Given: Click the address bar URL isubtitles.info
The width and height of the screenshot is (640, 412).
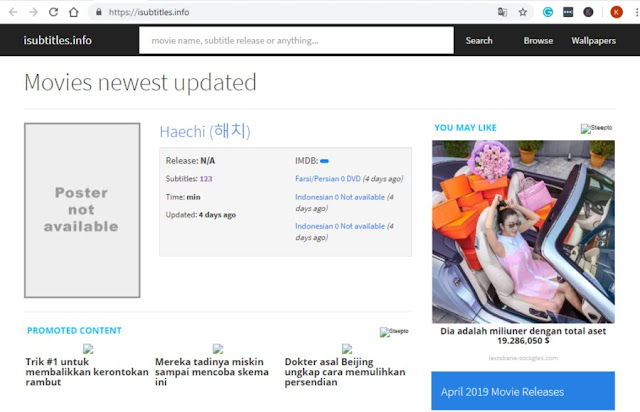Looking at the screenshot, I should click(x=149, y=12).
